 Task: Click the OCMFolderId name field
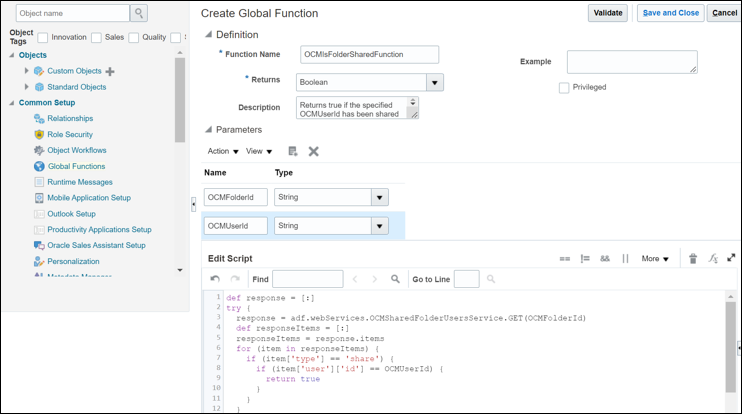(236, 197)
